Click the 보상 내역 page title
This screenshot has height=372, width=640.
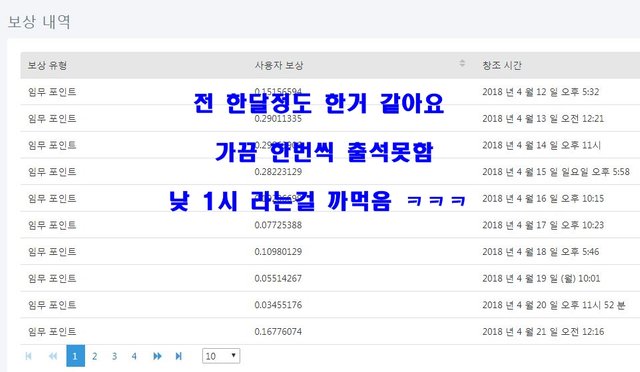point(39,22)
